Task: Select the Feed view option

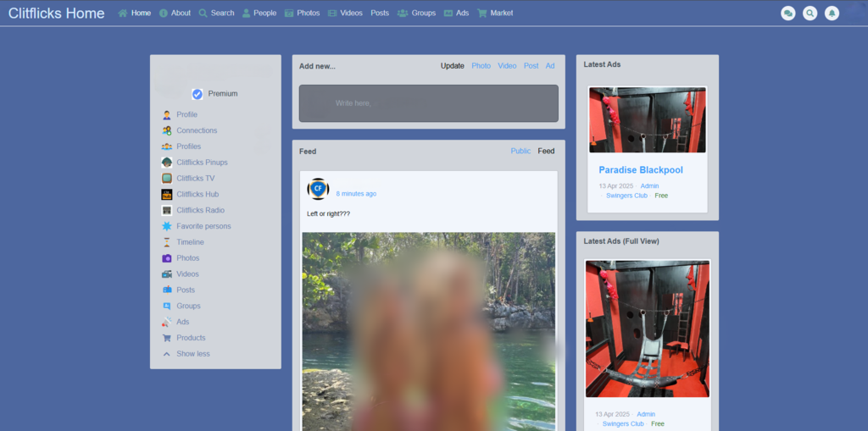Action: (546, 152)
